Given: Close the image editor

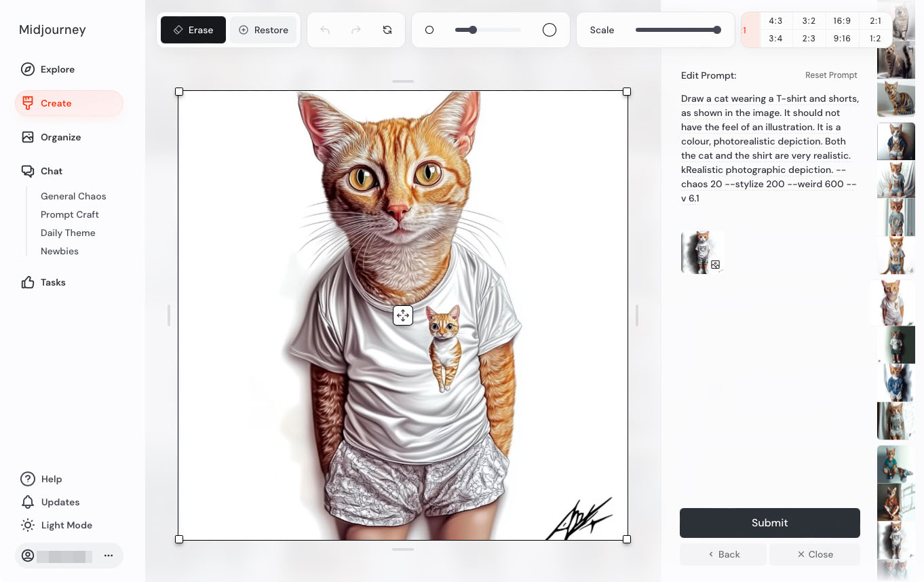Looking at the screenshot, I should (x=815, y=554).
